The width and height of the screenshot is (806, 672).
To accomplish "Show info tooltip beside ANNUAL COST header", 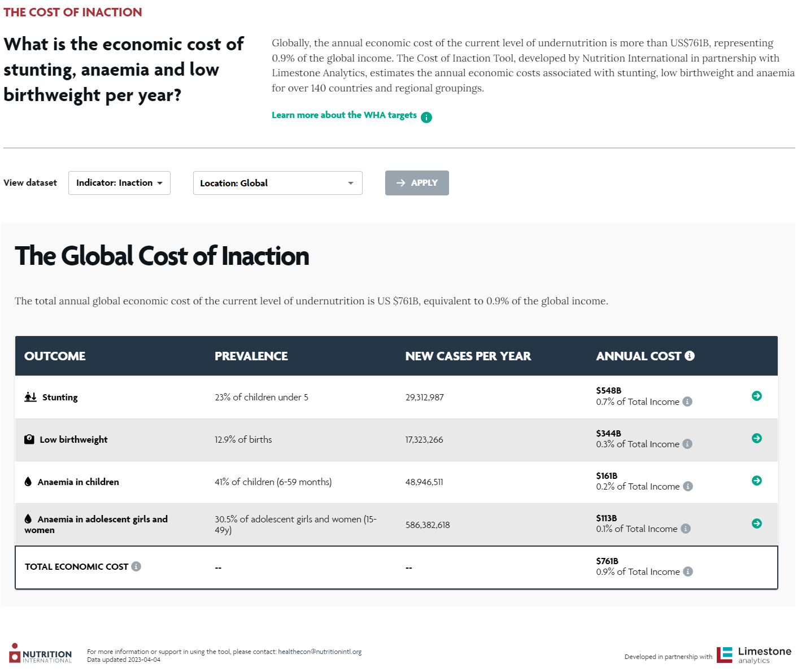I will (689, 356).
